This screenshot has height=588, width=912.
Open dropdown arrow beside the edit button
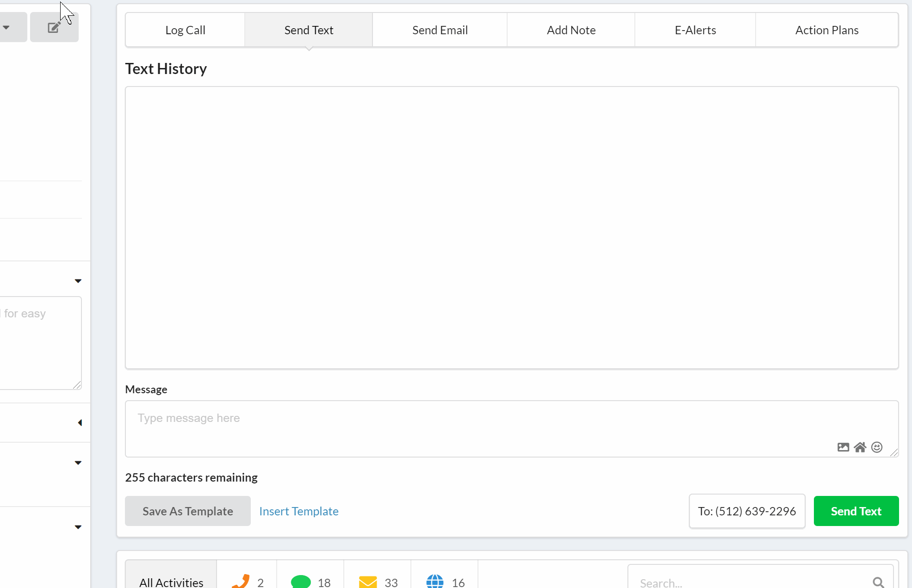tap(6, 27)
